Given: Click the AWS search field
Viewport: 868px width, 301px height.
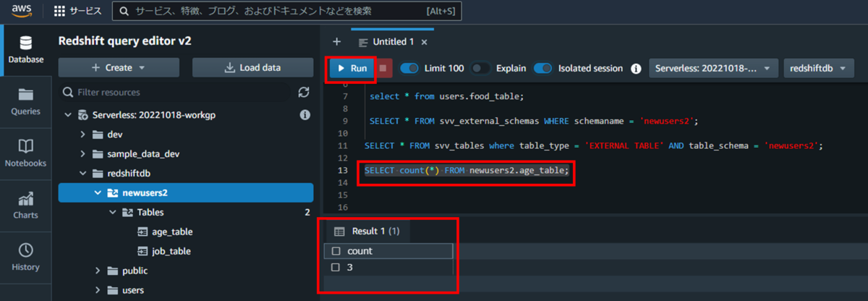Looking at the screenshot, I should coord(286,11).
